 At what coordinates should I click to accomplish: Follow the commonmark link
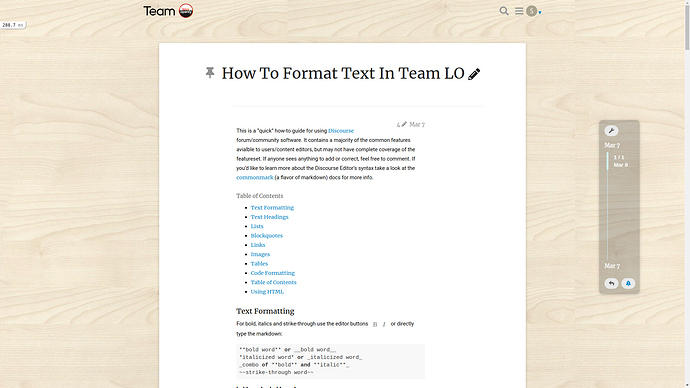[255, 177]
